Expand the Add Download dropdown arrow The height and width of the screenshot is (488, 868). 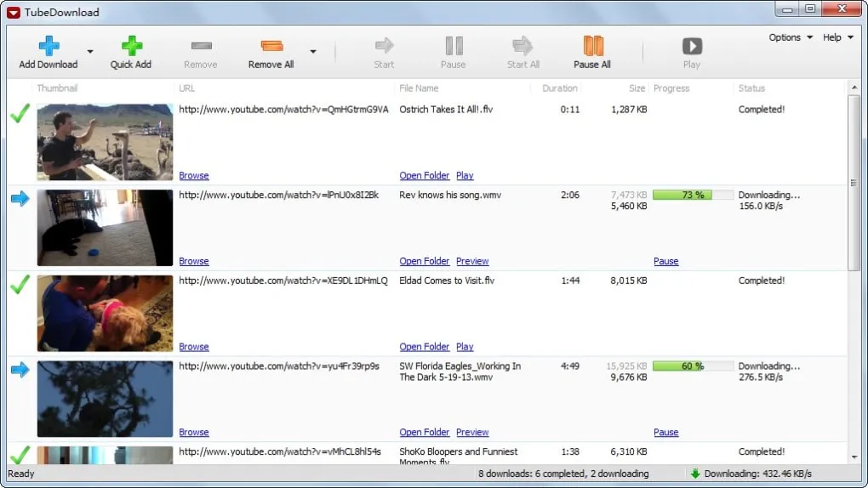tap(90, 52)
